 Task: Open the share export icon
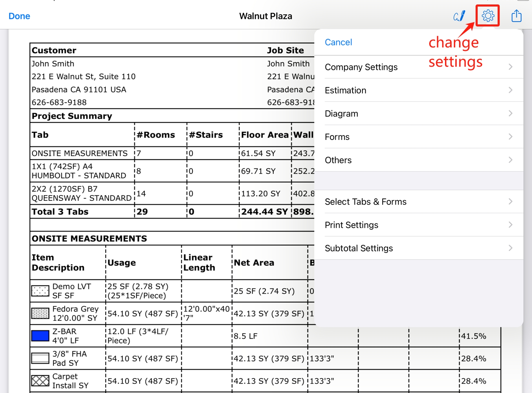pos(516,16)
